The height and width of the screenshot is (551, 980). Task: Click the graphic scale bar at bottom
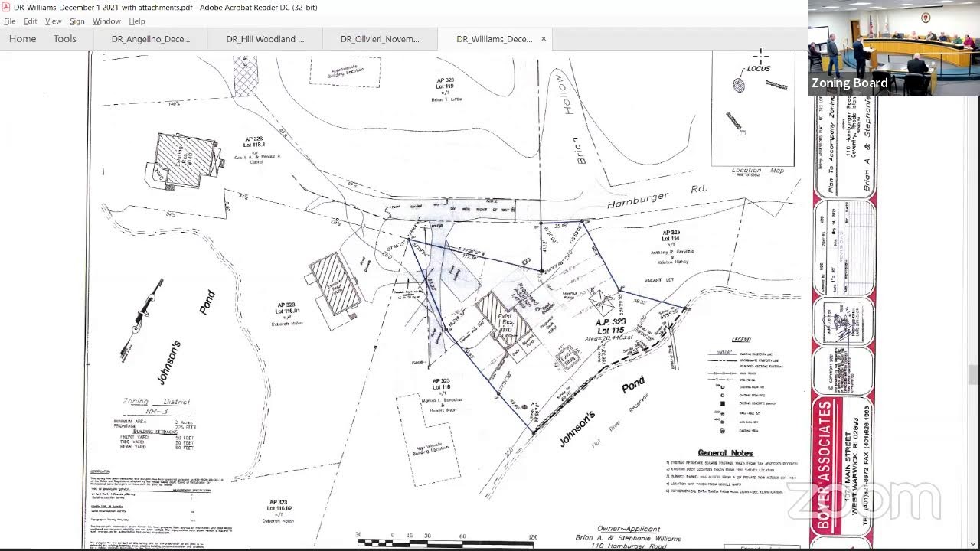pyautogui.click(x=446, y=543)
